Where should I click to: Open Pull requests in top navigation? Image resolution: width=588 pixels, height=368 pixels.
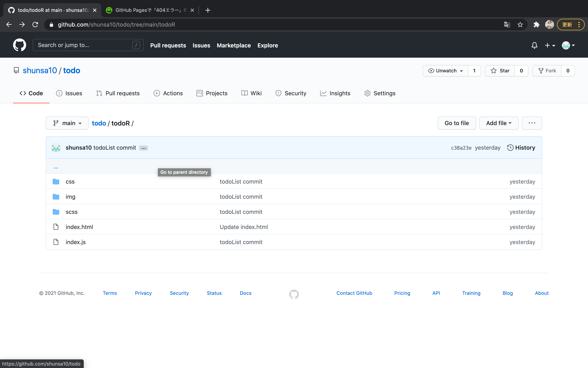[x=168, y=45]
